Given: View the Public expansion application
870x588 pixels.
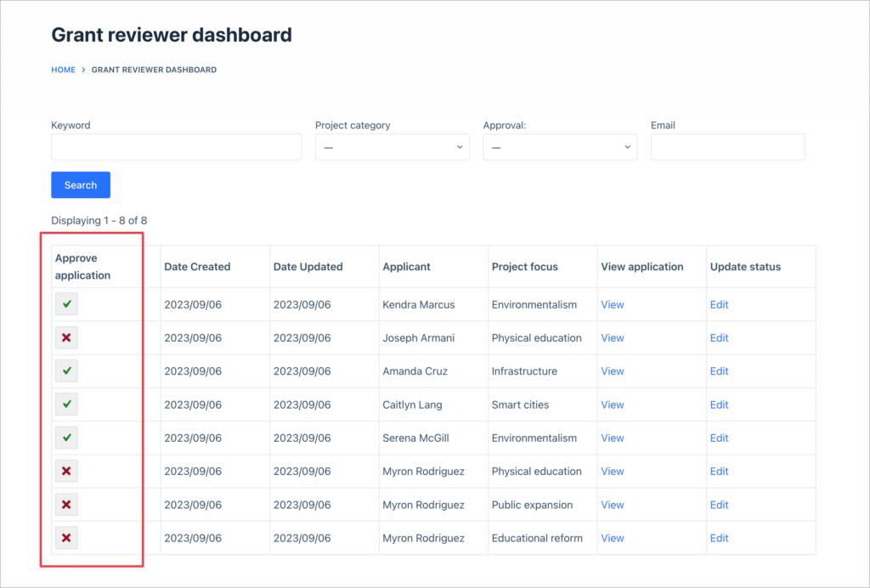Looking at the screenshot, I should pyautogui.click(x=613, y=505).
